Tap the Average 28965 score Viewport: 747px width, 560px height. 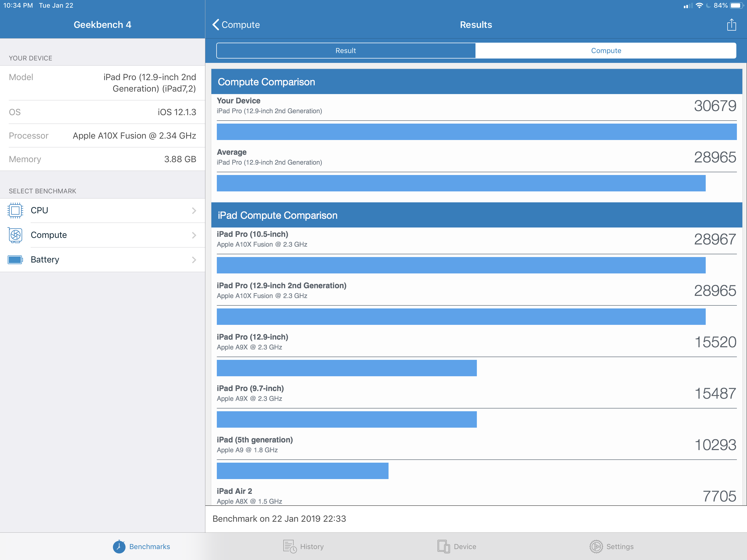coord(715,157)
